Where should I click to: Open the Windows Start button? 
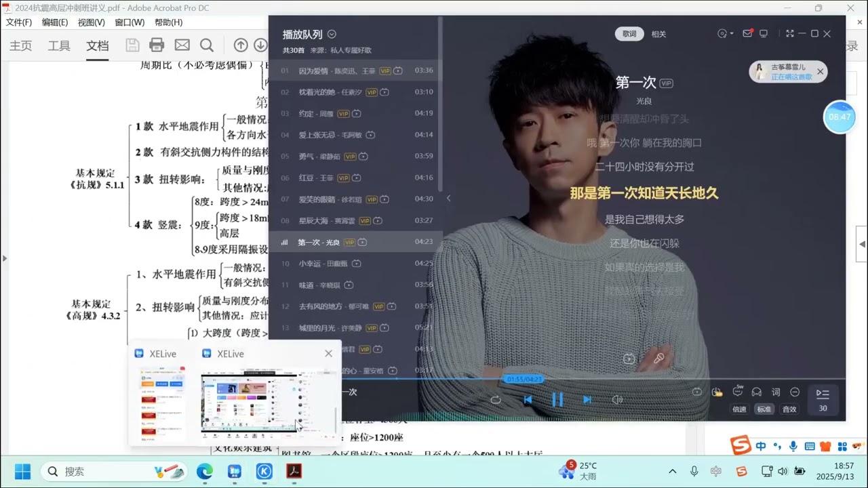coord(22,471)
